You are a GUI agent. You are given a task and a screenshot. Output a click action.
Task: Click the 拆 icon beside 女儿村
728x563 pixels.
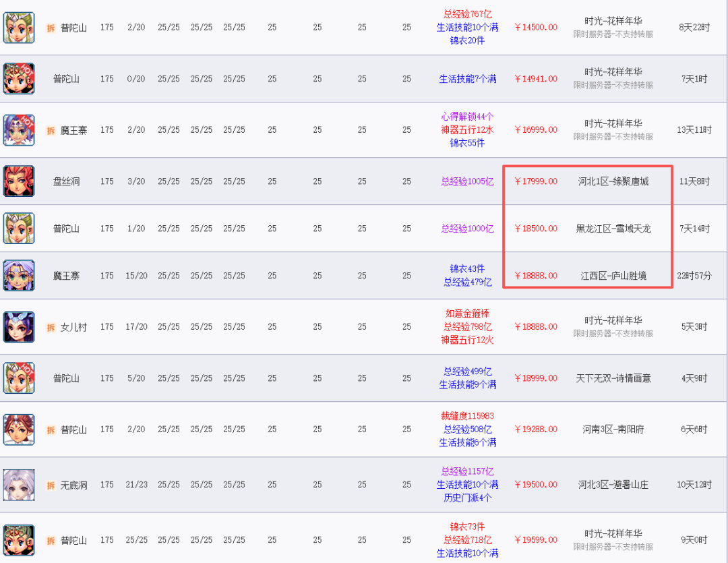click(x=51, y=327)
